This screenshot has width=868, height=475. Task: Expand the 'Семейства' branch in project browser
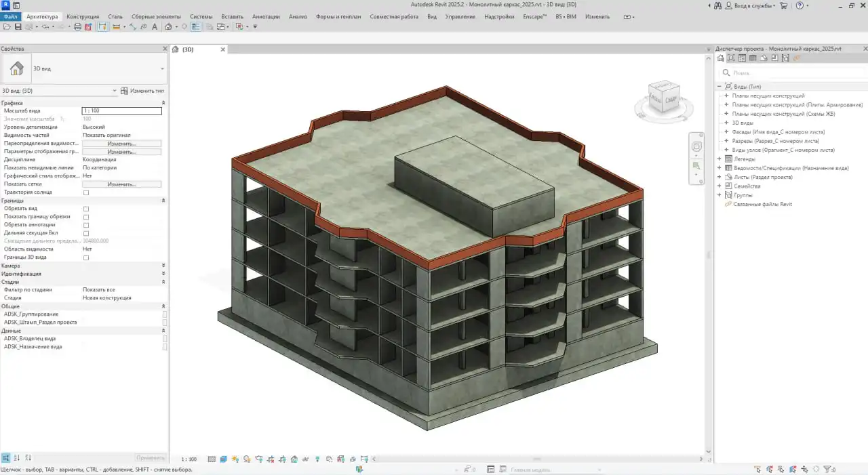pyautogui.click(x=720, y=186)
